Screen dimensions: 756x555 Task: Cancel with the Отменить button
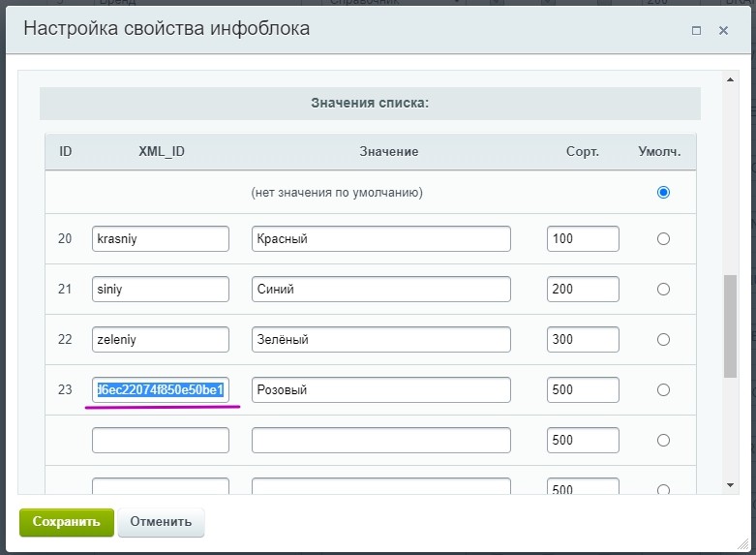(x=161, y=522)
